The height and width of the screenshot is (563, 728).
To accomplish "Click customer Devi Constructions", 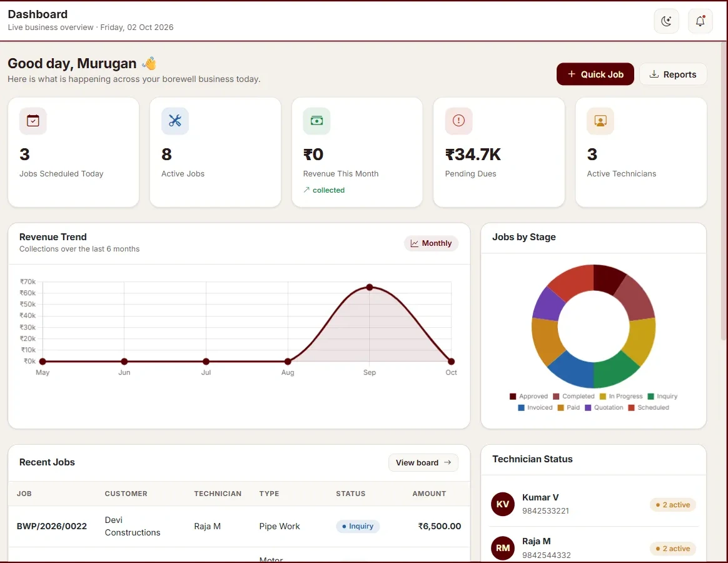I will [x=133, y=526].
